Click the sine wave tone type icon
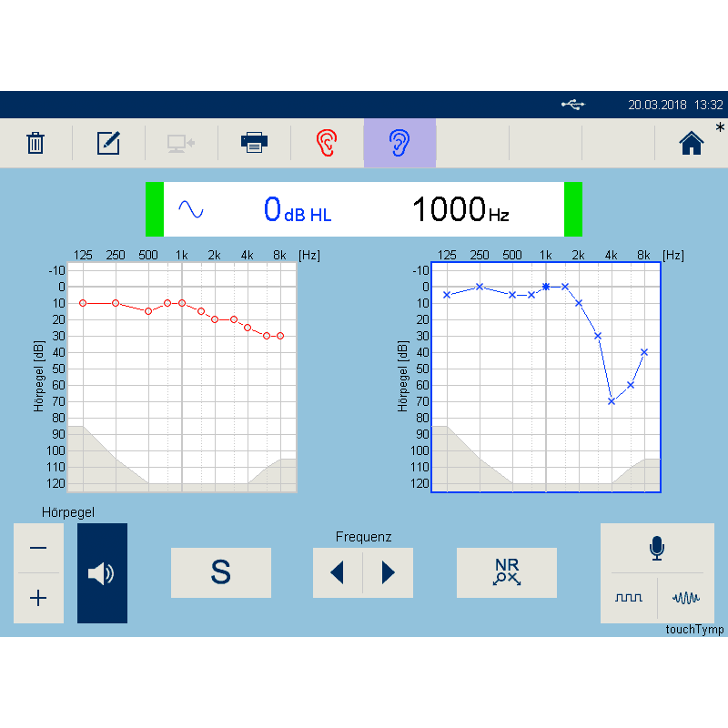 tap(191, 209)
